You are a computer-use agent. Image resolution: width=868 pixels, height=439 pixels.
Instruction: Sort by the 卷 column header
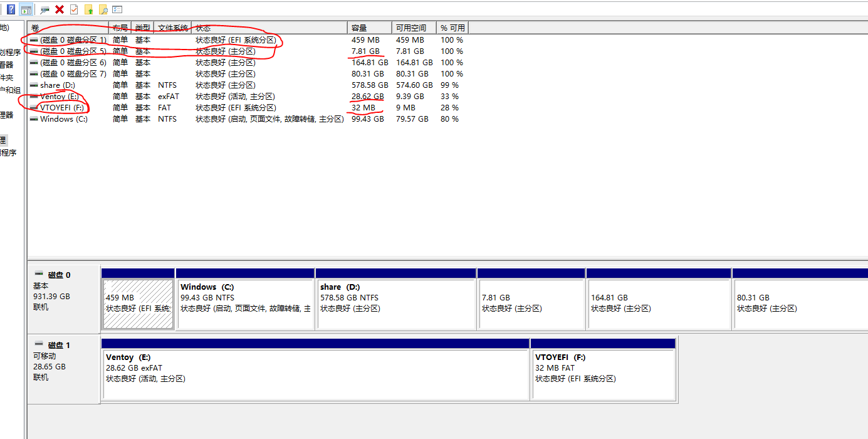[x=68, y=28]
